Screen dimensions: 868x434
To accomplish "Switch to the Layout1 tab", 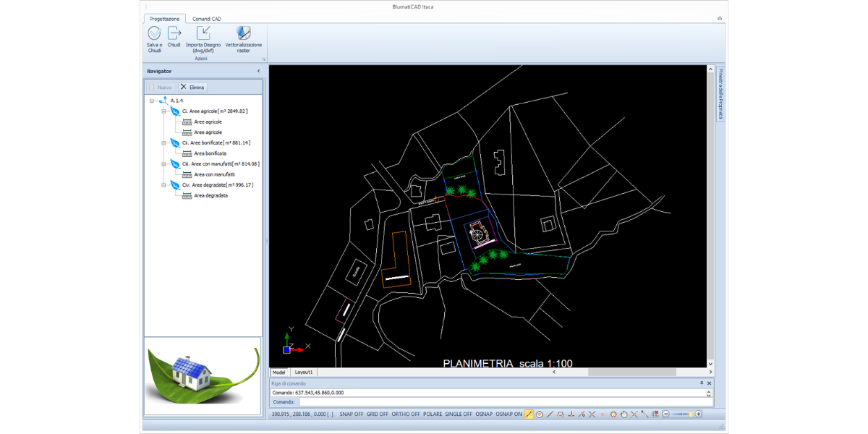I will click(303, 372).
